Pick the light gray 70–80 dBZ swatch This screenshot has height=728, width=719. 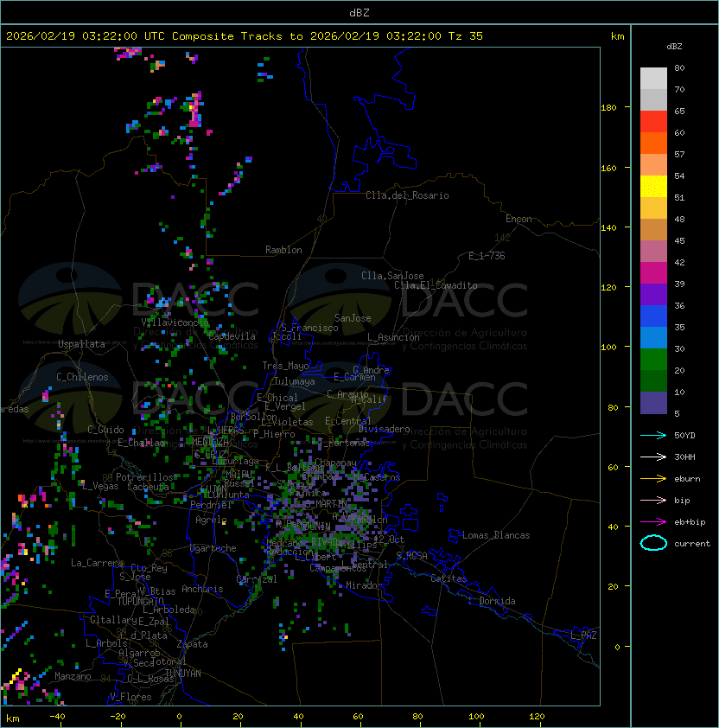[653, 78]
